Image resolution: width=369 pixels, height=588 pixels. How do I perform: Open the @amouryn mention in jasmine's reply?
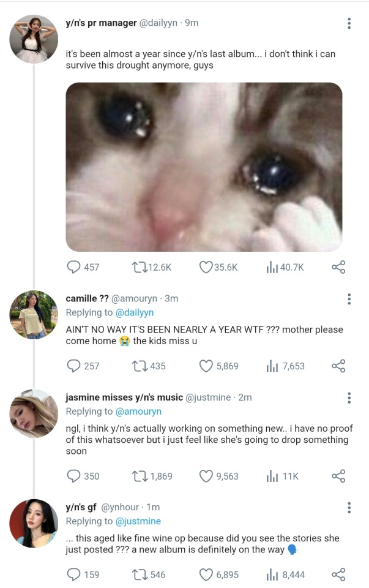pos(138,412)
